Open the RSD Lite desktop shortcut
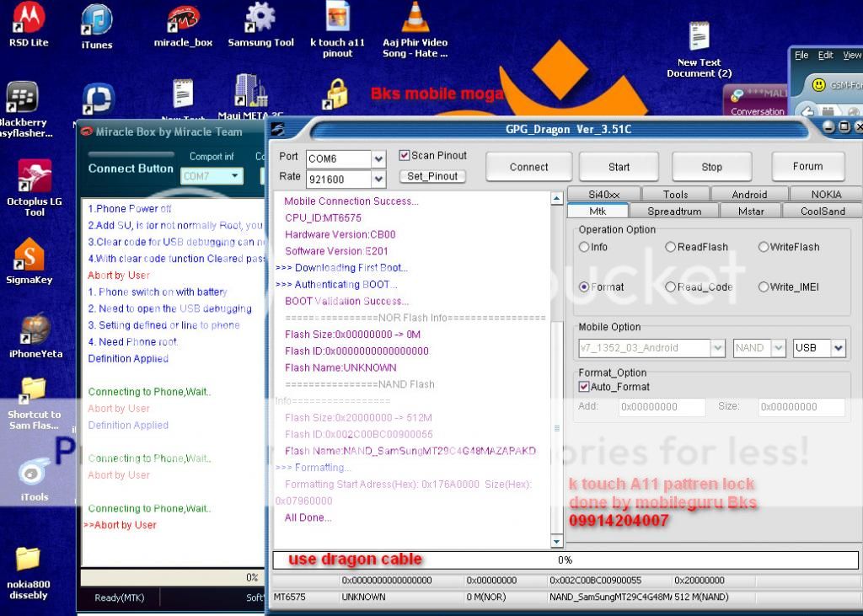This screenshot has height=616, width=863. point(28,24)
